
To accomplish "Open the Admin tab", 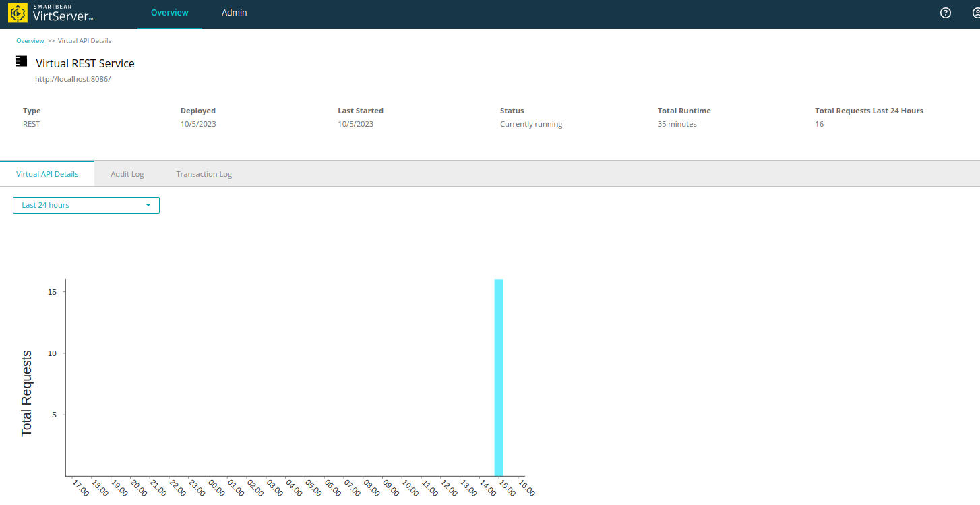I will (x=234, y=13).
